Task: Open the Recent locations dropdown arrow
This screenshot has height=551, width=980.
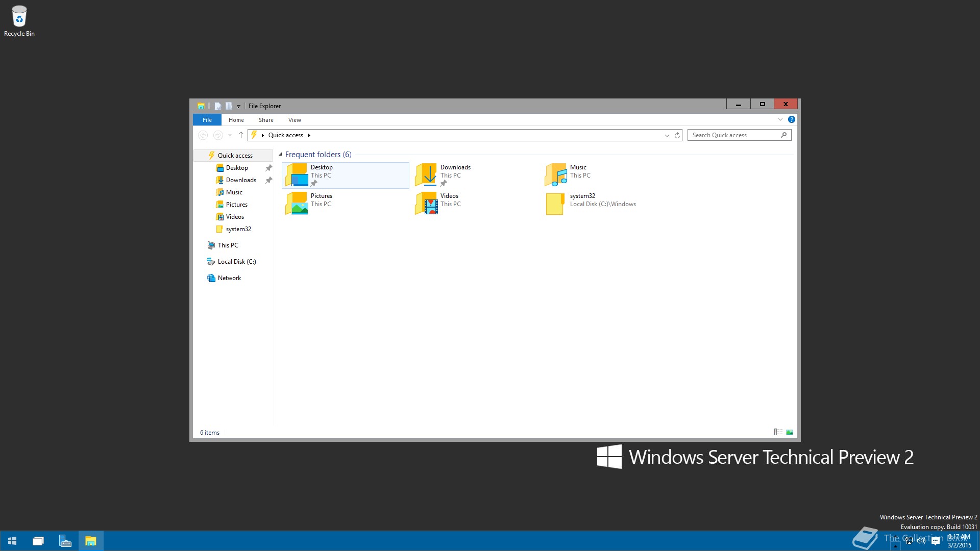Action: pos(230,135)
